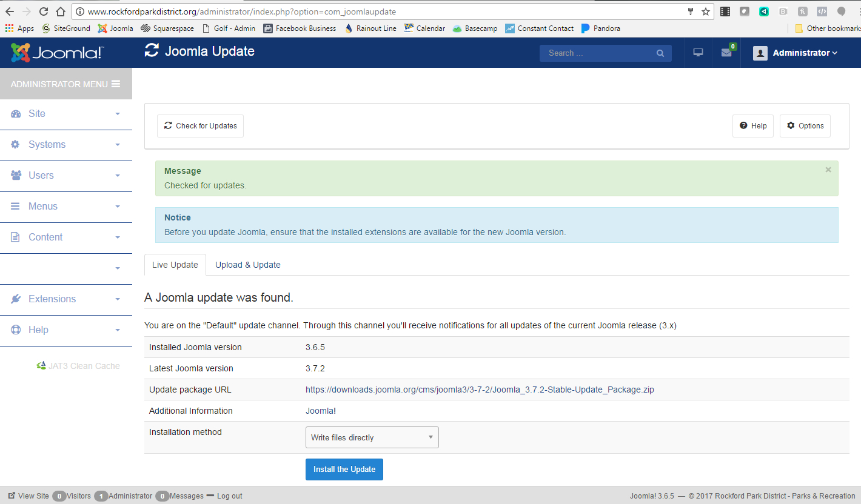Click Install the Update button

(344, 469)
